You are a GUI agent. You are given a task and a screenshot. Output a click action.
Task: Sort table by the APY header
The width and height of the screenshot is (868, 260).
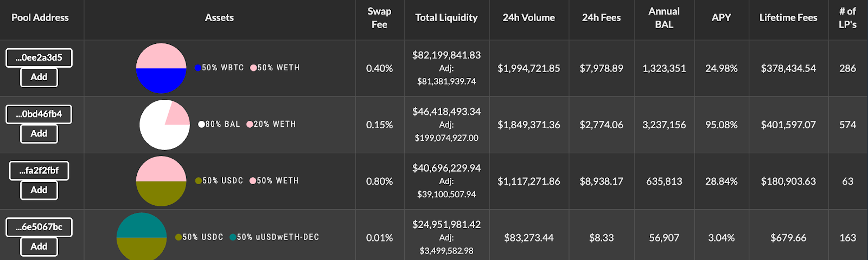[722, 17]
